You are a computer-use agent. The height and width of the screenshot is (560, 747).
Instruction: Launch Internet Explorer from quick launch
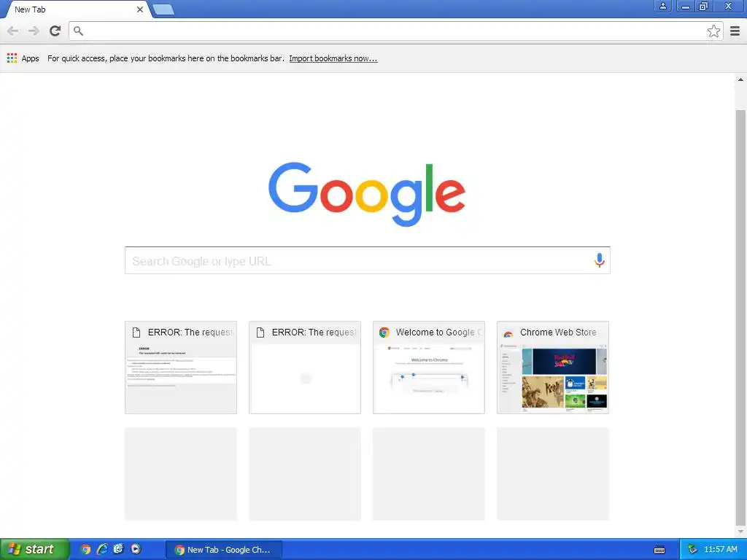pos(102,549)
